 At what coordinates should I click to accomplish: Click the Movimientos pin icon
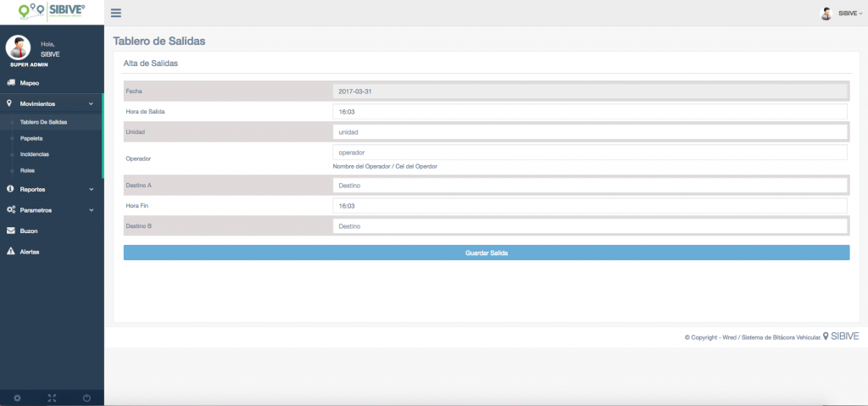(x=9, y=103)
